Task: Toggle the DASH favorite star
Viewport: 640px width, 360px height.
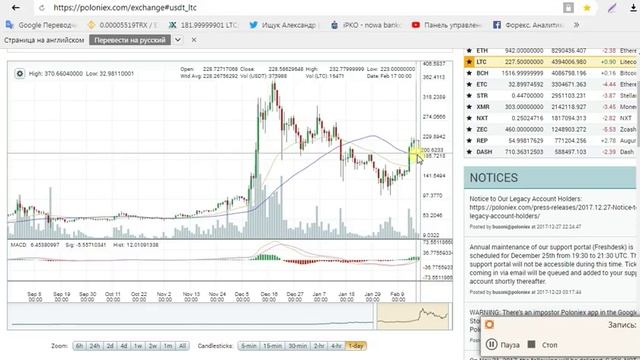Action: [469, 152]
